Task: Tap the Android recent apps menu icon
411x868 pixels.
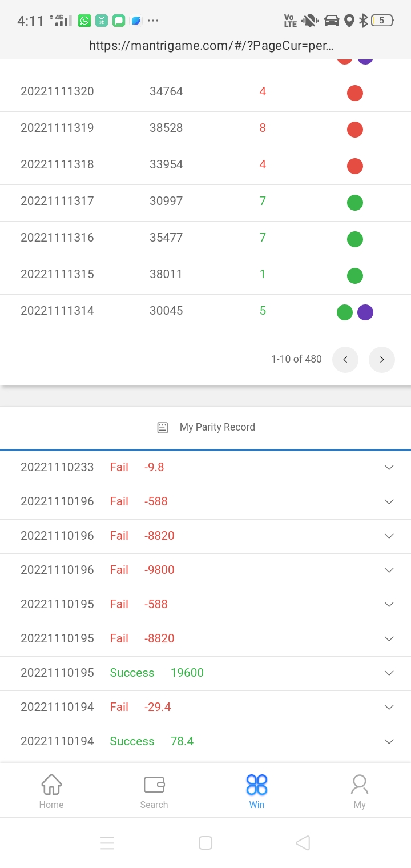Action: pyautogui.click(x=107, y=843)
